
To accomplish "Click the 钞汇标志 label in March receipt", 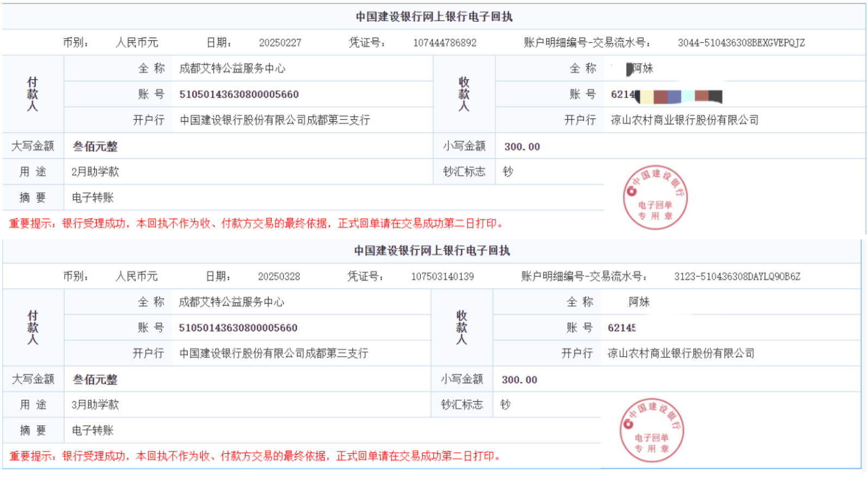I will coord(462,405).
